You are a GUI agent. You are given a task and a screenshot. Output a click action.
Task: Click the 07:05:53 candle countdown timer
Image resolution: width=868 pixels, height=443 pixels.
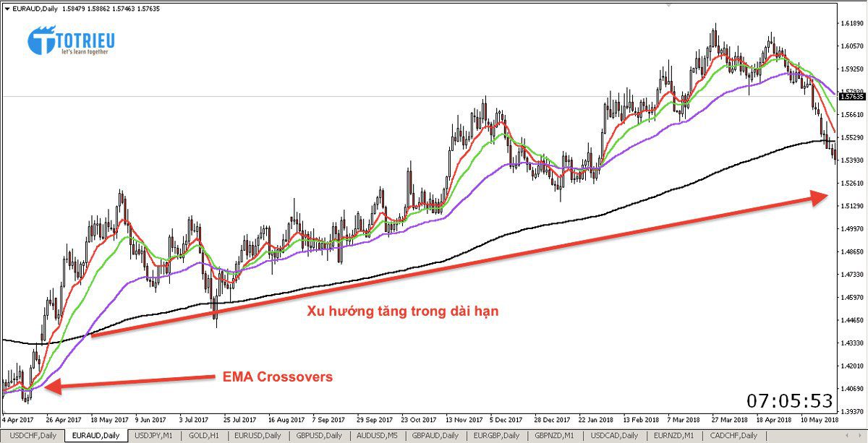790,400
